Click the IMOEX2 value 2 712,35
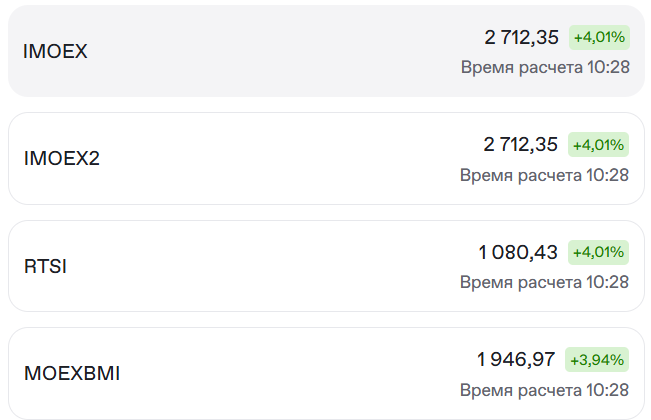This screenshot has height=420, width=651. coord(521,145)
